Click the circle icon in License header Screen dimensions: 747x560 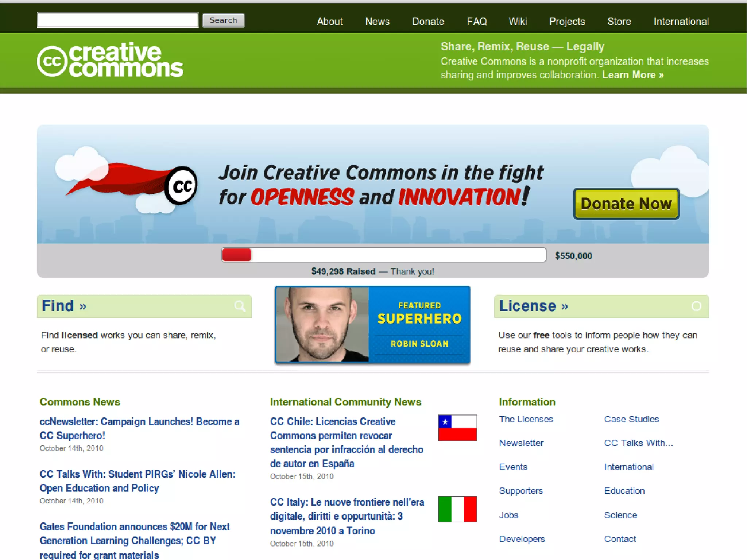tap(696, 306)
